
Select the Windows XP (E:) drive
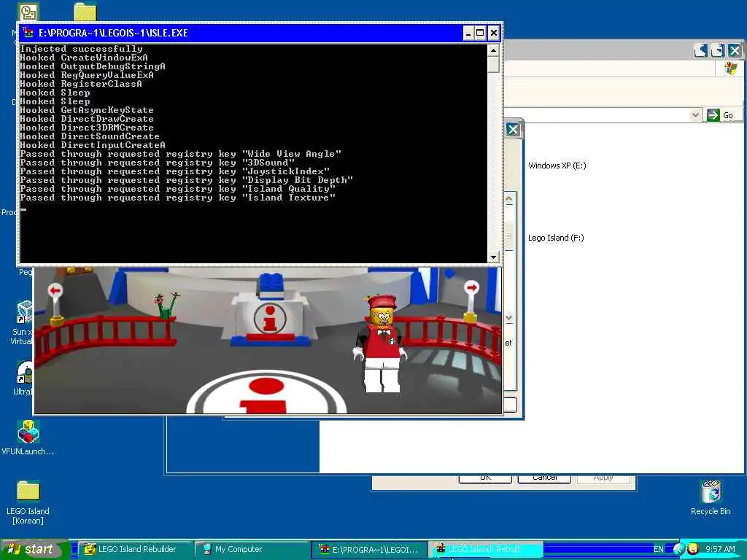click(x=557, y=166)
